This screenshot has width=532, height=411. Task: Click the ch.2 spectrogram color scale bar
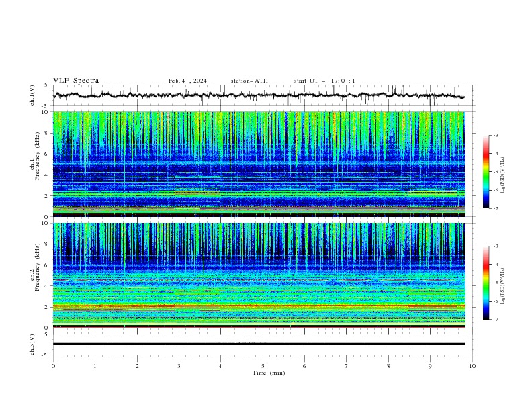point(486,283)
